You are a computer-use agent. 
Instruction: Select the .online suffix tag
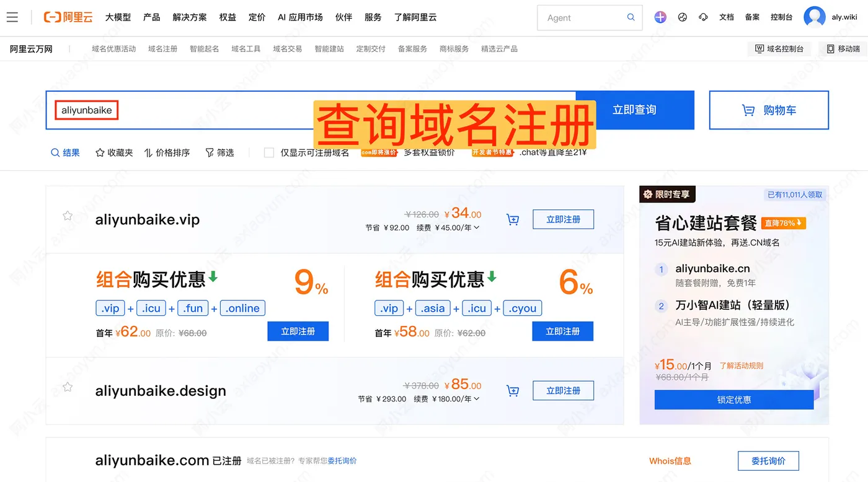pos(243,308)
